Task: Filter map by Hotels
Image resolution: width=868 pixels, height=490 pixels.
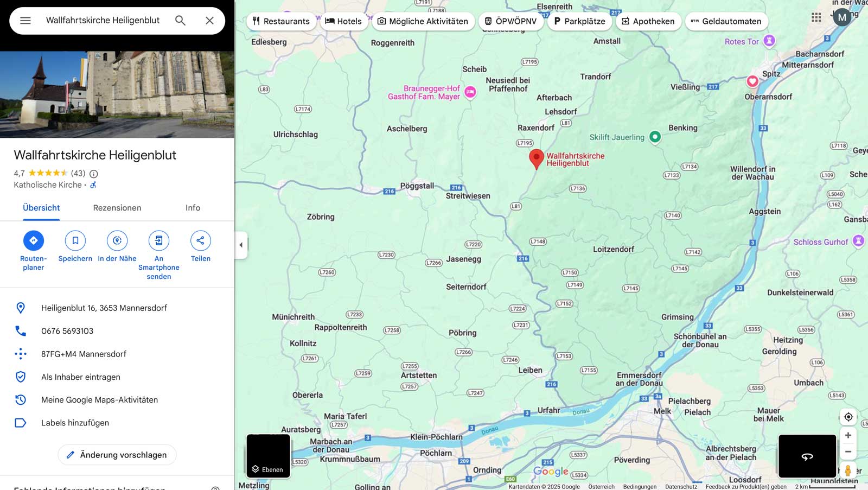Action: point(343,21)
